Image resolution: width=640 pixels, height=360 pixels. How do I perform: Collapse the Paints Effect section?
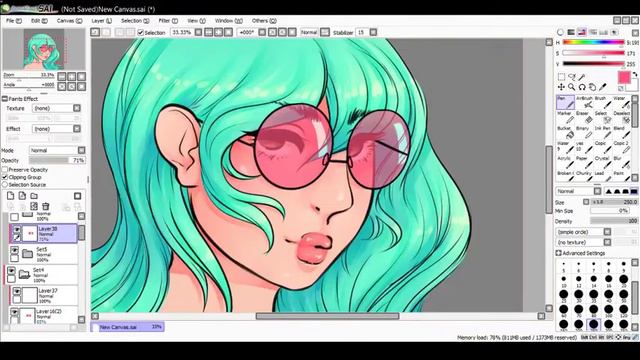click(x=5, y=99)
